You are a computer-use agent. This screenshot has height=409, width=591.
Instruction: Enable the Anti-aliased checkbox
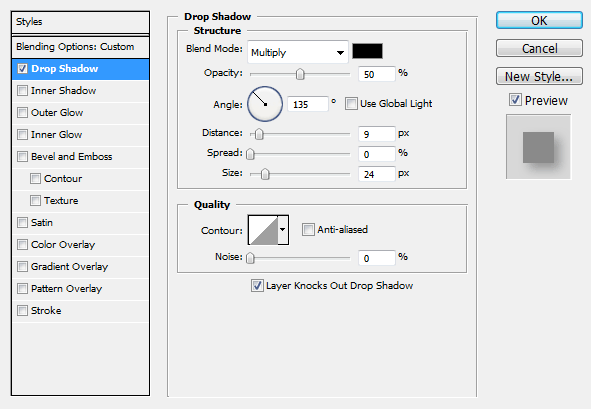tap(308, 229)
